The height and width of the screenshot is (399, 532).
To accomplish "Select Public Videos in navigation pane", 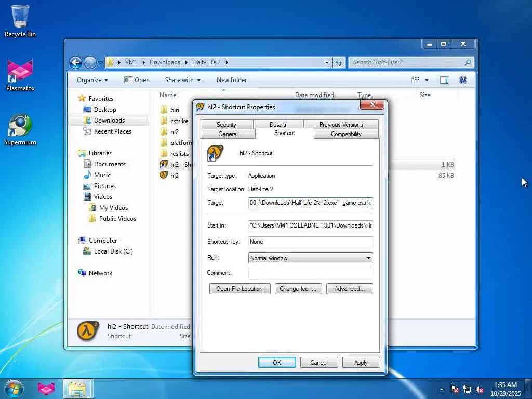I will 117,219.
